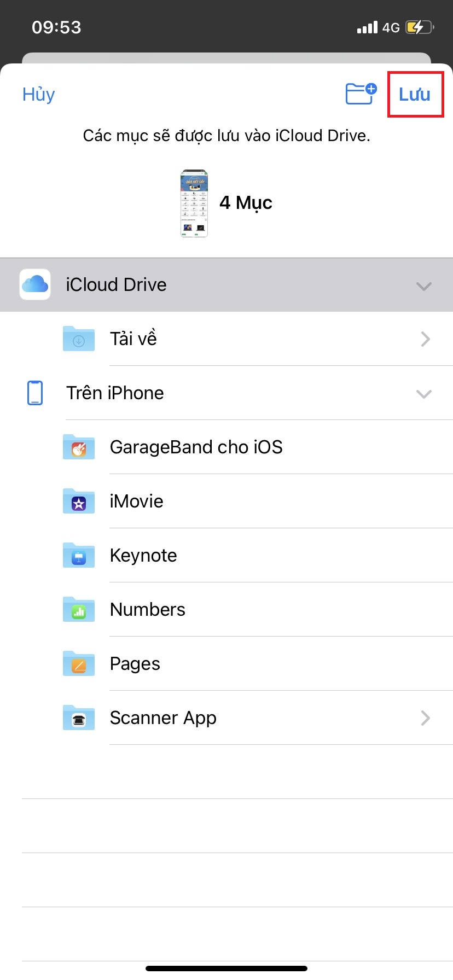Tap the iMovie folder icon
The width and height of the screenshot is (453, 980).
79,501
